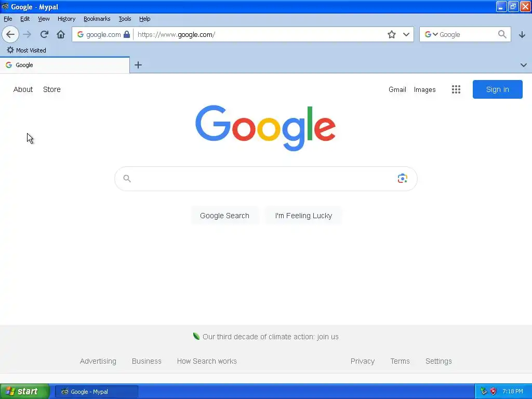Click the magnifier in the browser search box
The width and height of the screenshot is (532, 399).
coord(502,34)
